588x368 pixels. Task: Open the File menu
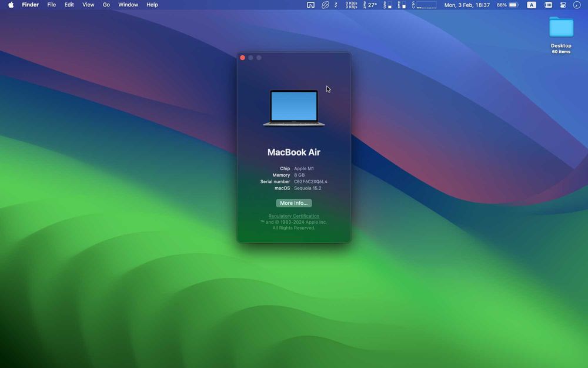[51, 5]
